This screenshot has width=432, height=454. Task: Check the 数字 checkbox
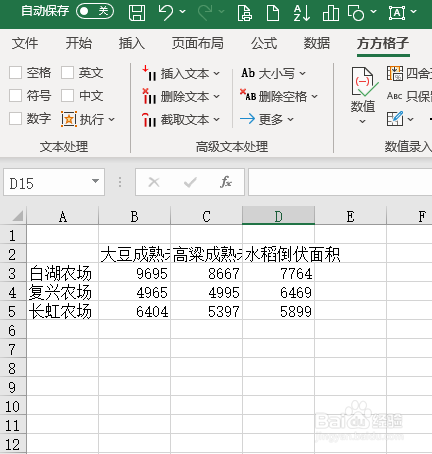15,118
